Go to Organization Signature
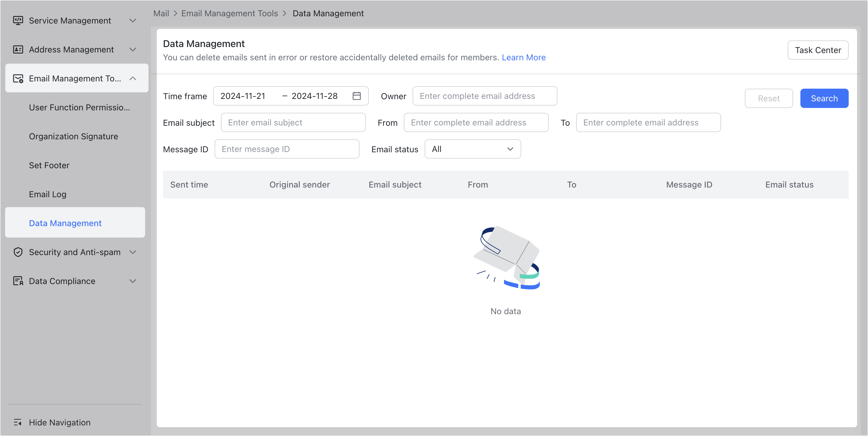 [73, 136]
